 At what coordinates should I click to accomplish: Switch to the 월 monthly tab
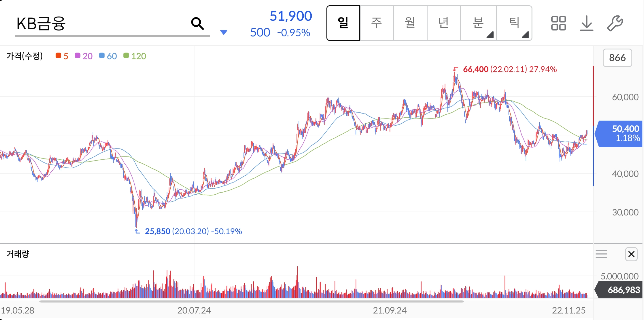pyautogui.click(x=410, y=23)
